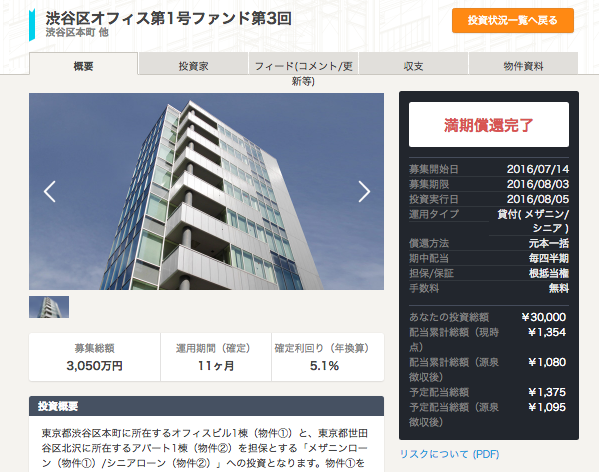Viewport: 599px width, 472px height.
Task: Click the 満期償還完了 status box
Action: pos(489,124)
